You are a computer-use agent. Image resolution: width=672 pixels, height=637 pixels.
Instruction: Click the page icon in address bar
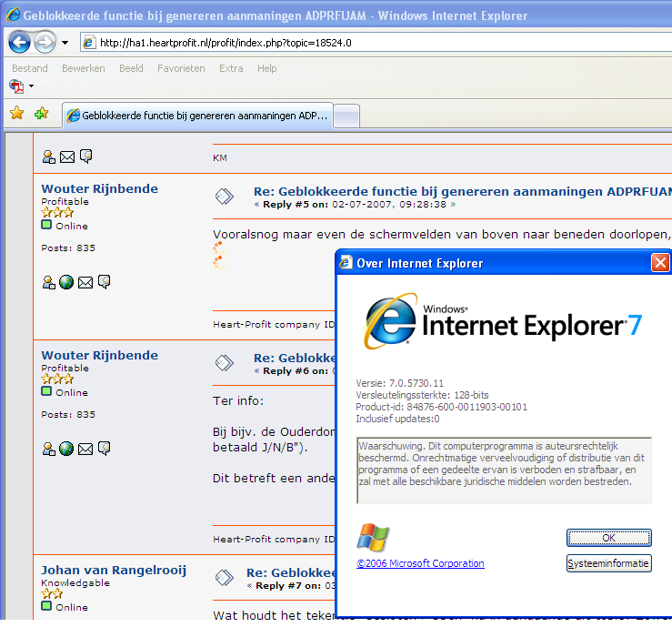coord(89,43)
